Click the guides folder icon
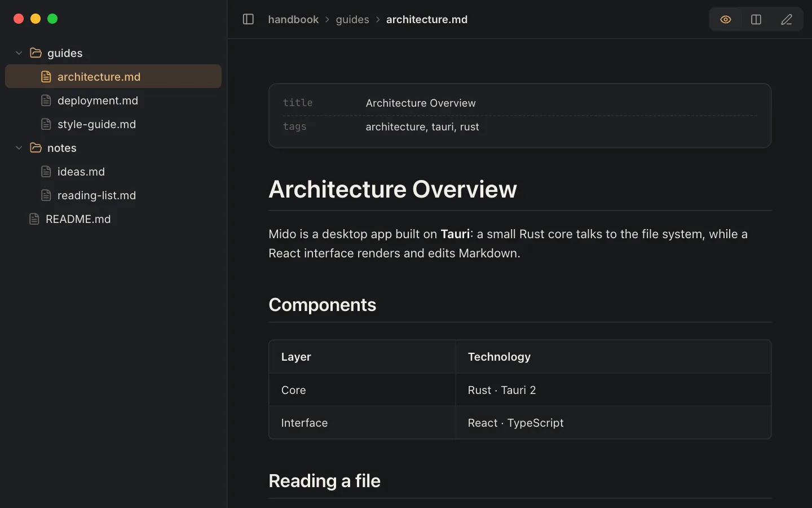 (36, 52)
